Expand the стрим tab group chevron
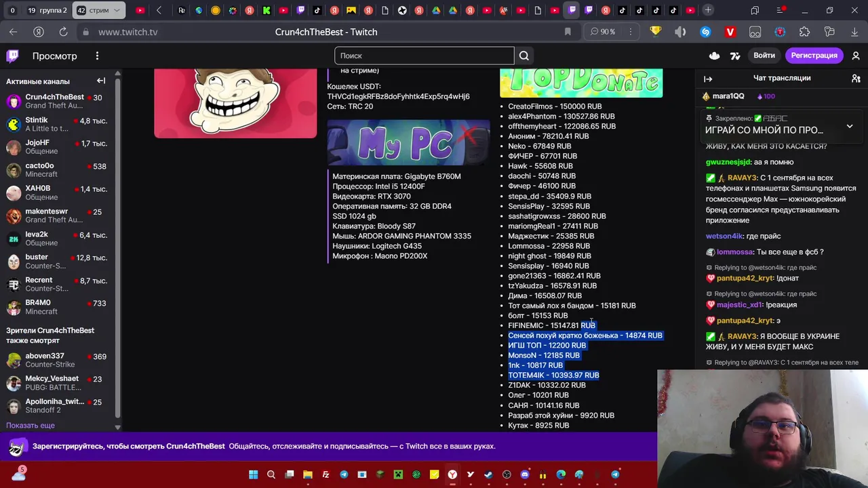This screenshot has height=488, width=868. click(117, 10)
